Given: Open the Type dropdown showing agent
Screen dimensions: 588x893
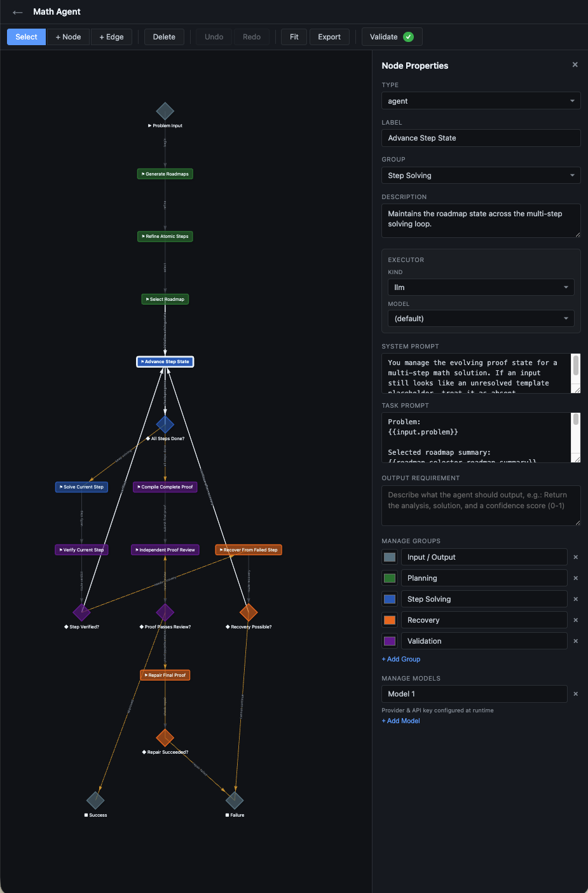Looking at the screenshot, I should 481,101.
